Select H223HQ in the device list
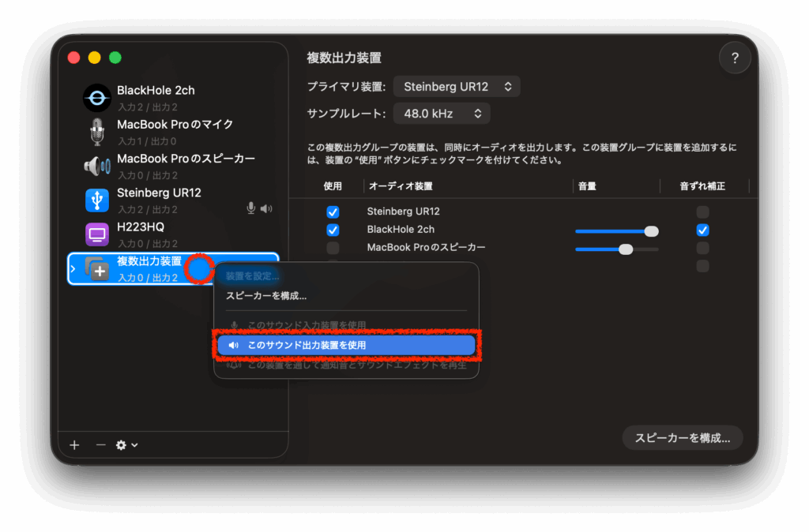The width and height of the screenshot is (809, 532). (x=141, y=227)
